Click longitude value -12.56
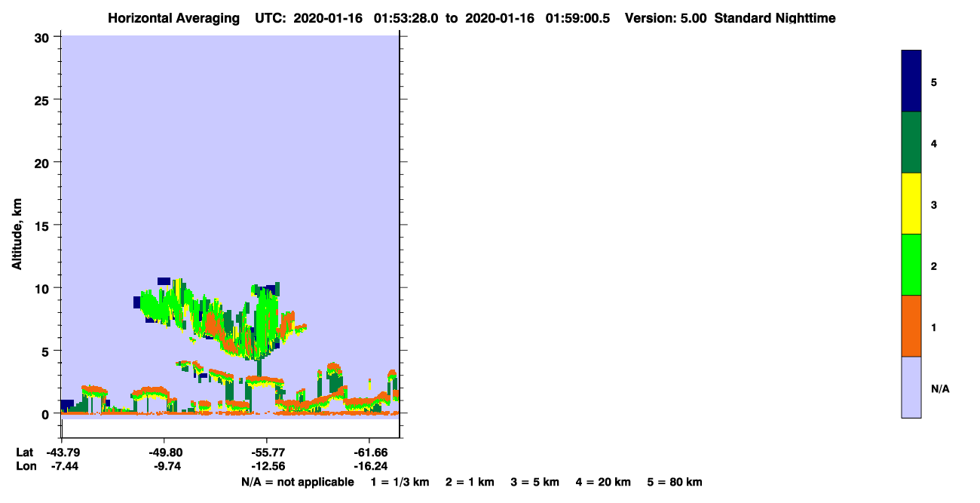The image size is (980, 503). coord(267,467)
